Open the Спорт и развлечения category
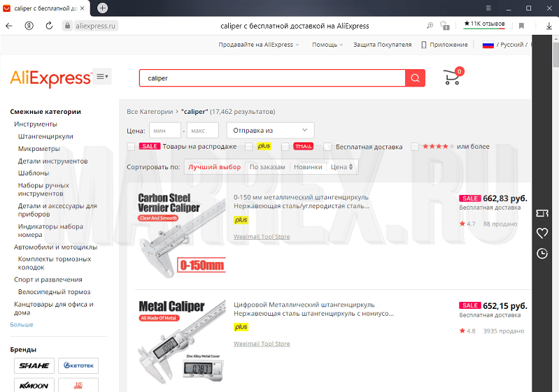559x392 pixels. click(48, 280)
